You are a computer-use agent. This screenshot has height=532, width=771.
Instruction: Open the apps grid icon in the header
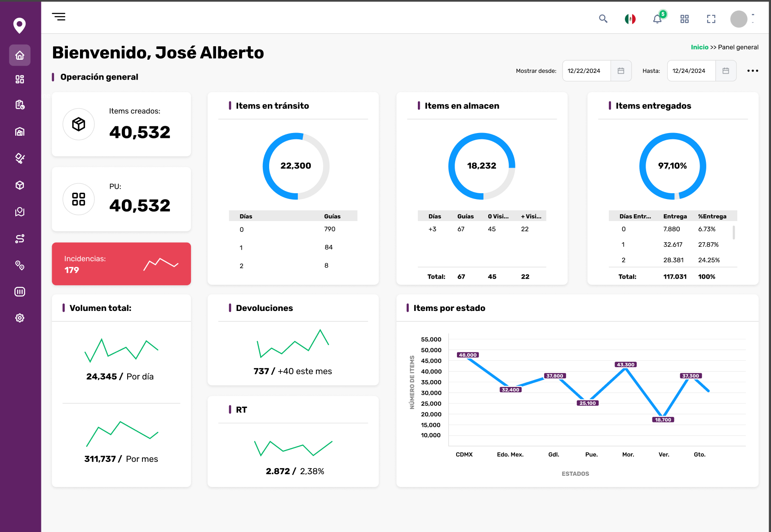[684, 19]
